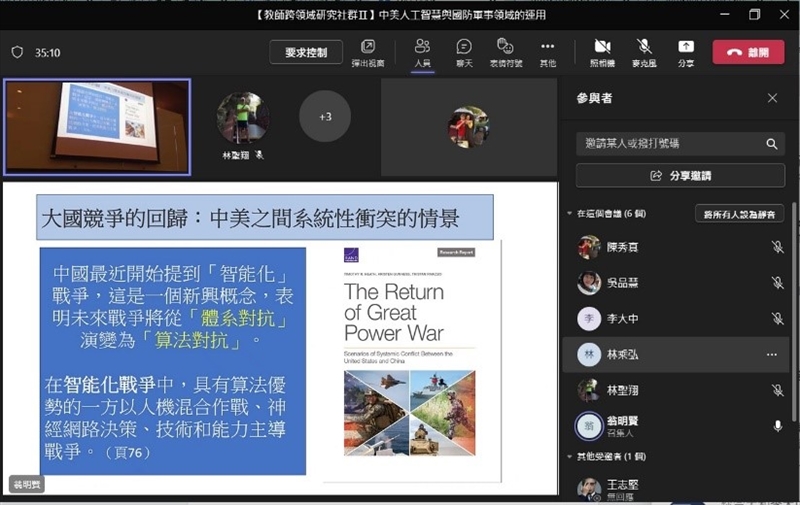Viewport: 800px width, 505px height.
Task: Click the shield security icon beside timer
Action: 17,52
